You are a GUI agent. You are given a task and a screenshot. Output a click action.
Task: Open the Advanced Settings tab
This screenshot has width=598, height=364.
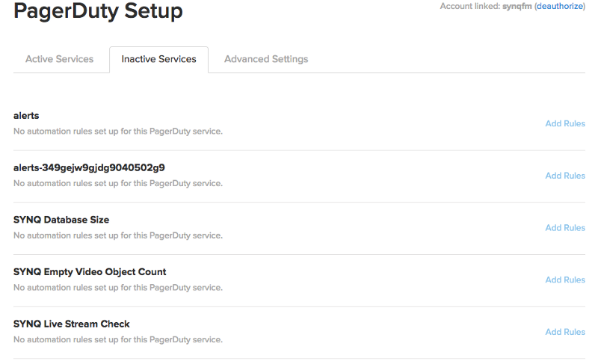266,59
